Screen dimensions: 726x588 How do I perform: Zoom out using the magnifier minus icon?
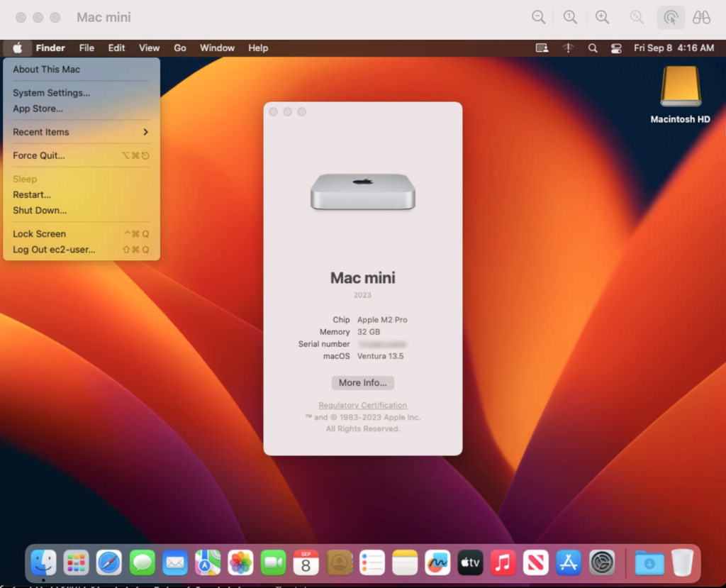tap(538, 17)
